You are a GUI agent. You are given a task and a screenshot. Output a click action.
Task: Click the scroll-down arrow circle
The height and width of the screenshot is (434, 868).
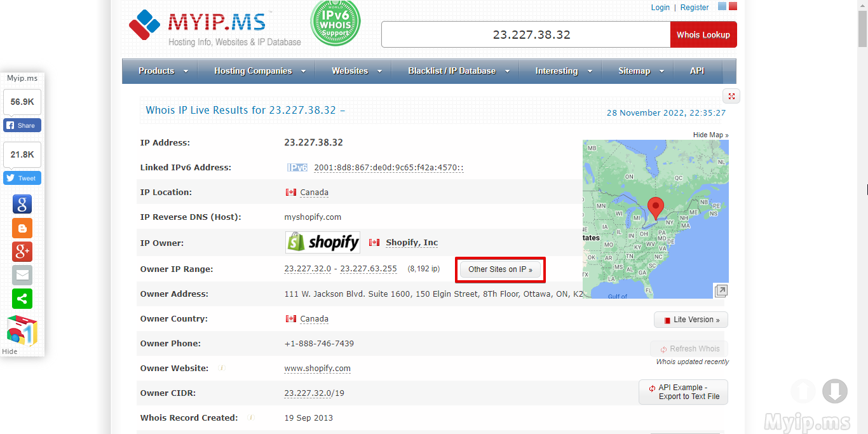(835, 391)
